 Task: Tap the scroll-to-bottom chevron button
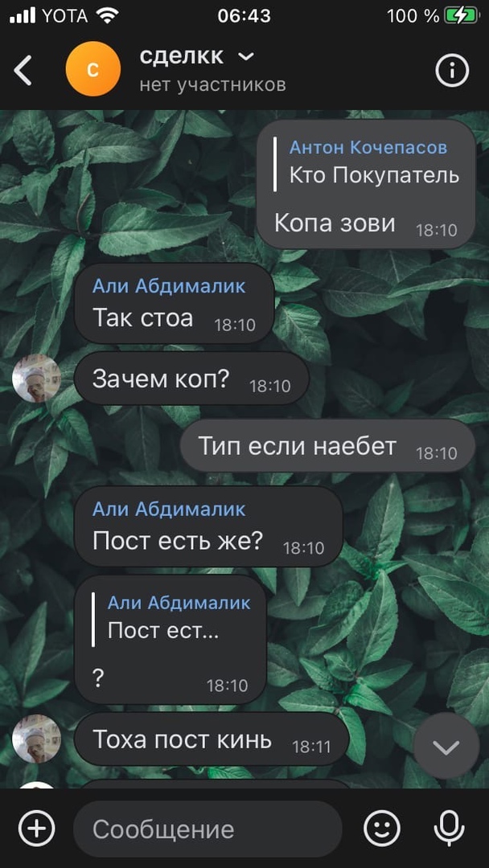click(446, 746)
